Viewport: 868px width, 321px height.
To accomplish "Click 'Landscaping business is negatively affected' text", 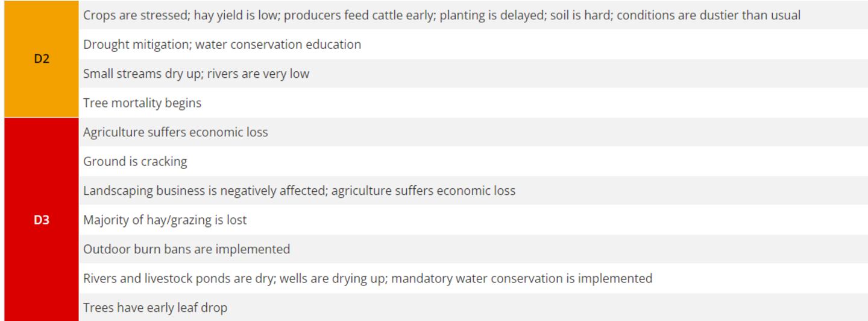I will pos(204,191).
